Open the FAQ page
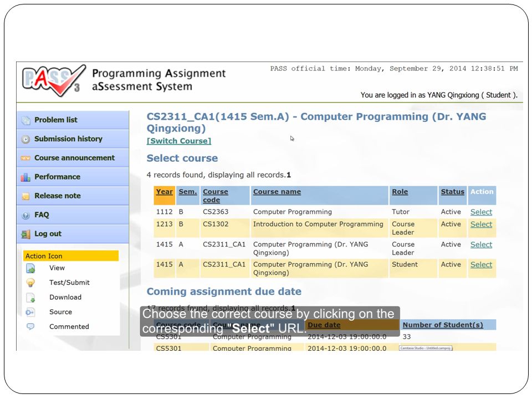532x399 pixels. click(x=73, y=215)
